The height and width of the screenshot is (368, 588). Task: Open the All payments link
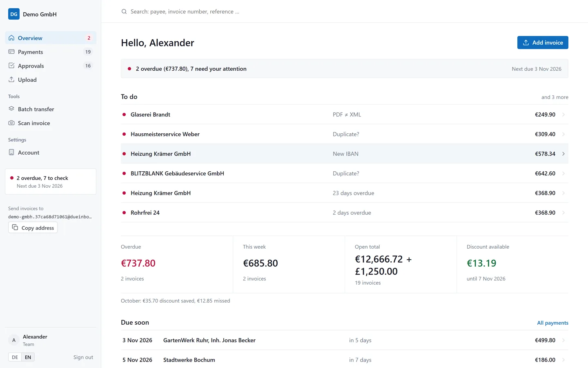tap(552, 323)
